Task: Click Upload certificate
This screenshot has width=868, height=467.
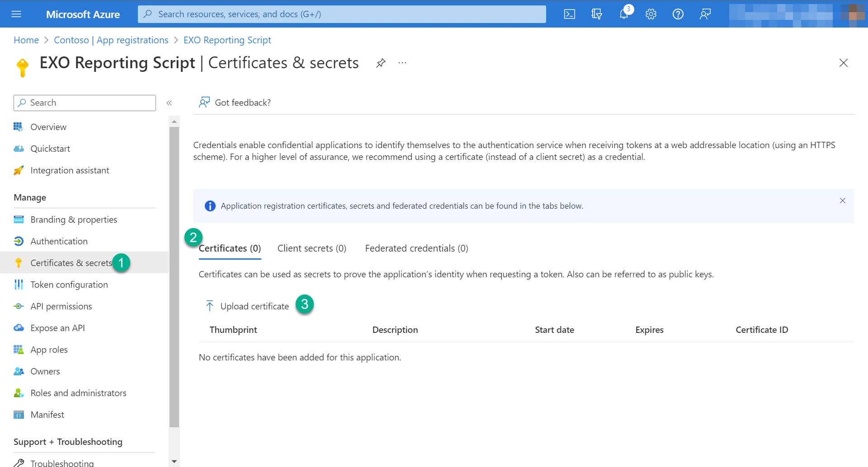Action: (254, 306)
